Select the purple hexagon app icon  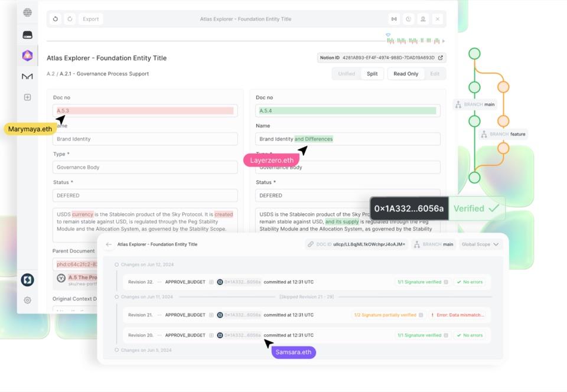(28, 55)
